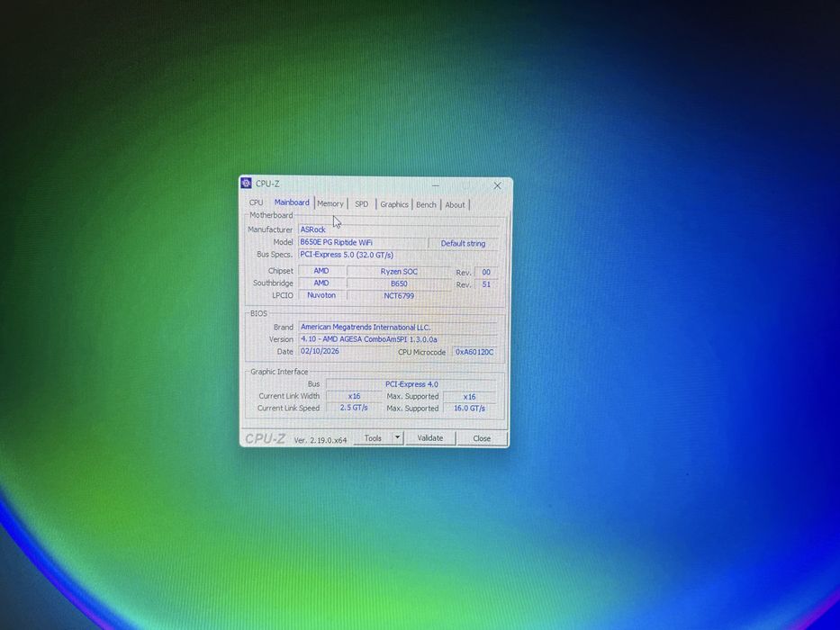This screenshot has height=630, width=840.
Task: Click the Validate button
Action: tap(430, 438)
